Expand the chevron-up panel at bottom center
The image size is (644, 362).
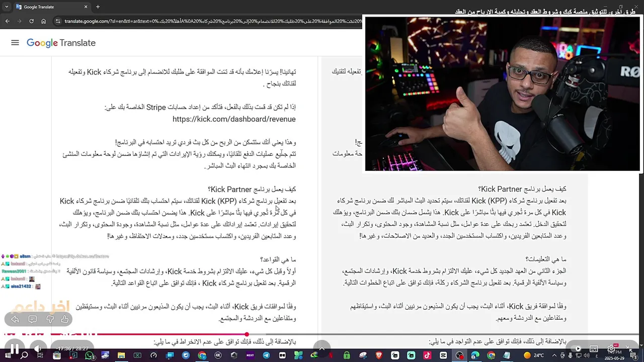[x=321, y=348]
